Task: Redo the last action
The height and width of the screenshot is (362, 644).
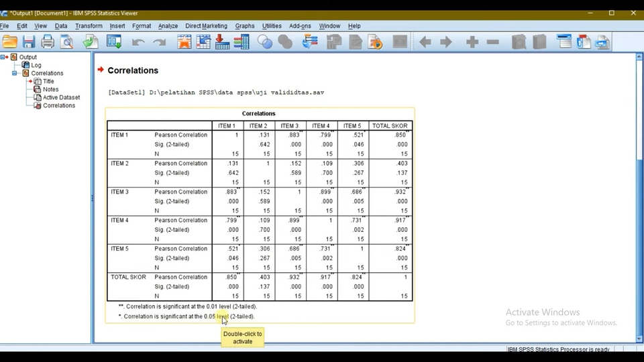Action: point(160,42)
